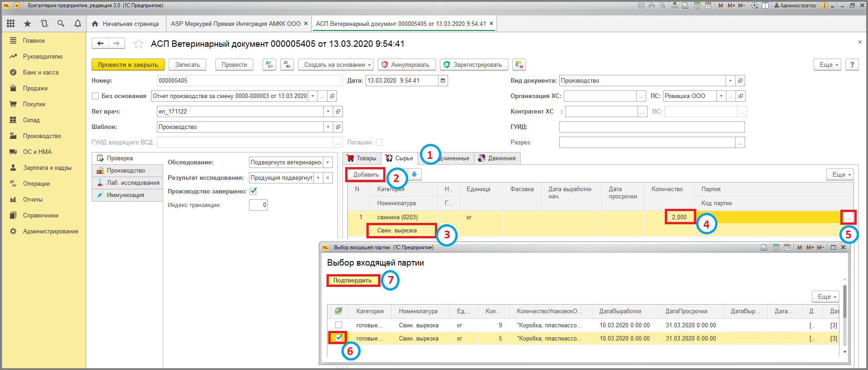Click the first ДтКт postings icon
Viewport: 868px width, 370px height.
(269, 64)
